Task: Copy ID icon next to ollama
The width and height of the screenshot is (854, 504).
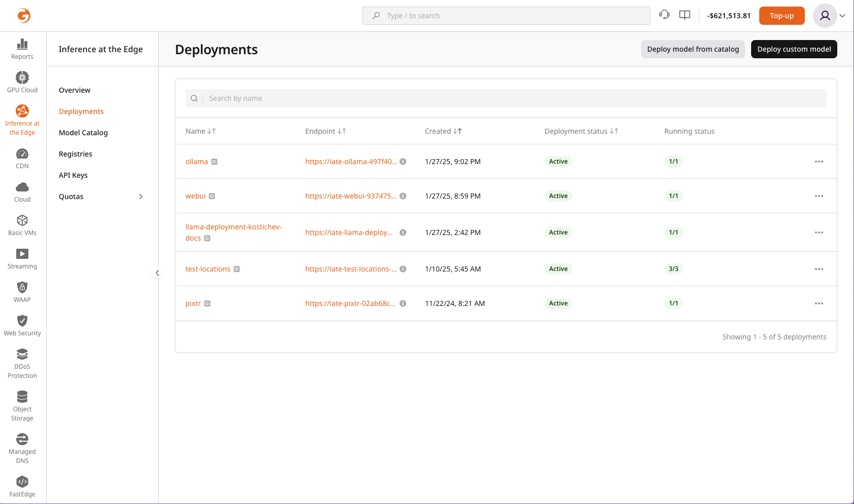Action: 214,162
